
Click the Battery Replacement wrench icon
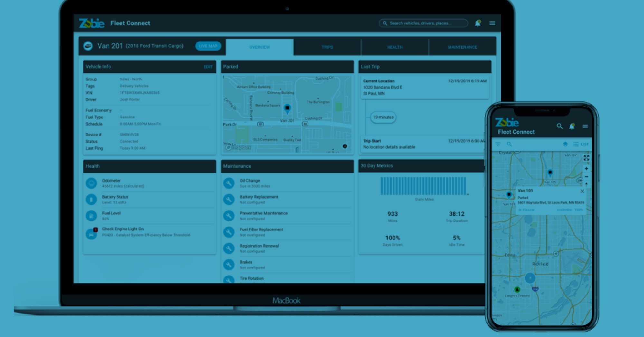point(229,200)
